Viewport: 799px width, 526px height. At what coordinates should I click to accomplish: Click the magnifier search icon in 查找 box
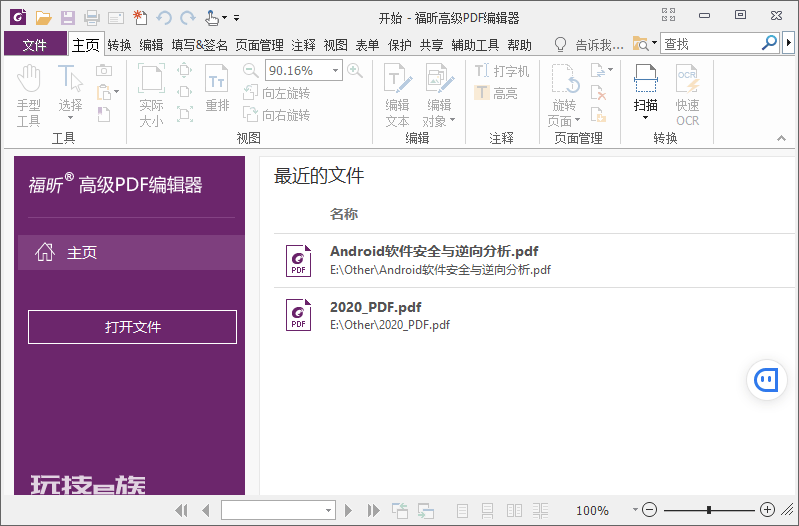[769, 43]
